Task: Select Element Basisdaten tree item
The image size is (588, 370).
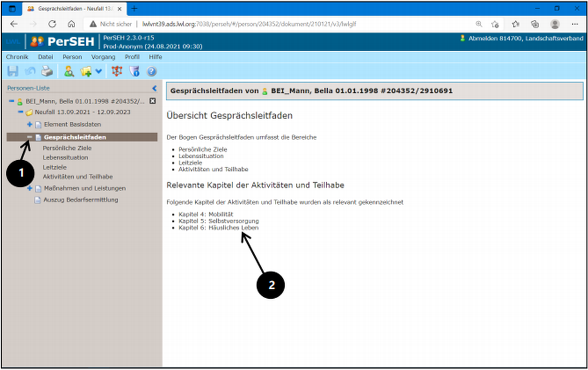Action: pyautogui.click(x=73, y=124)
